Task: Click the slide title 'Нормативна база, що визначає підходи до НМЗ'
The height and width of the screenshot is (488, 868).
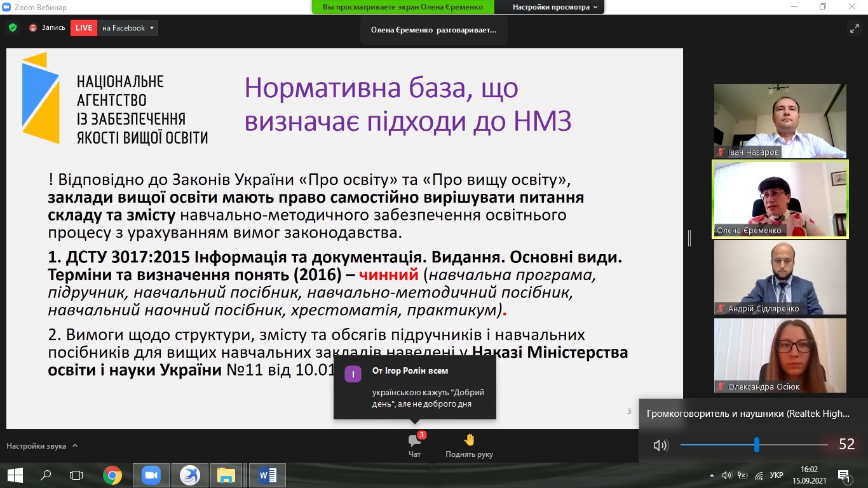Action: coord(409,104)
